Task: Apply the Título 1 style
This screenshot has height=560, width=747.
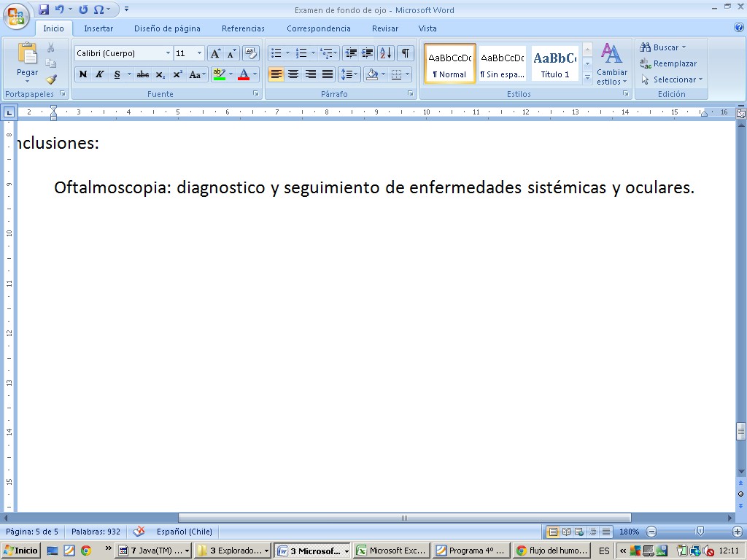Action: pyautogui.click(x=554, y=64)
